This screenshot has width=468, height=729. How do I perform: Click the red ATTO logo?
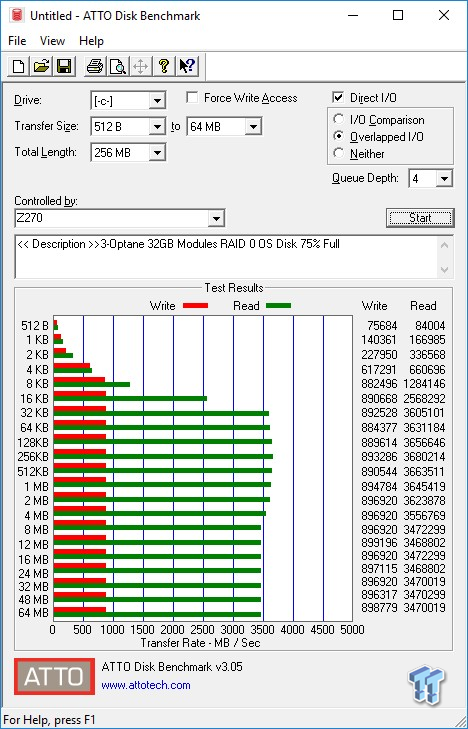(54, 676)
